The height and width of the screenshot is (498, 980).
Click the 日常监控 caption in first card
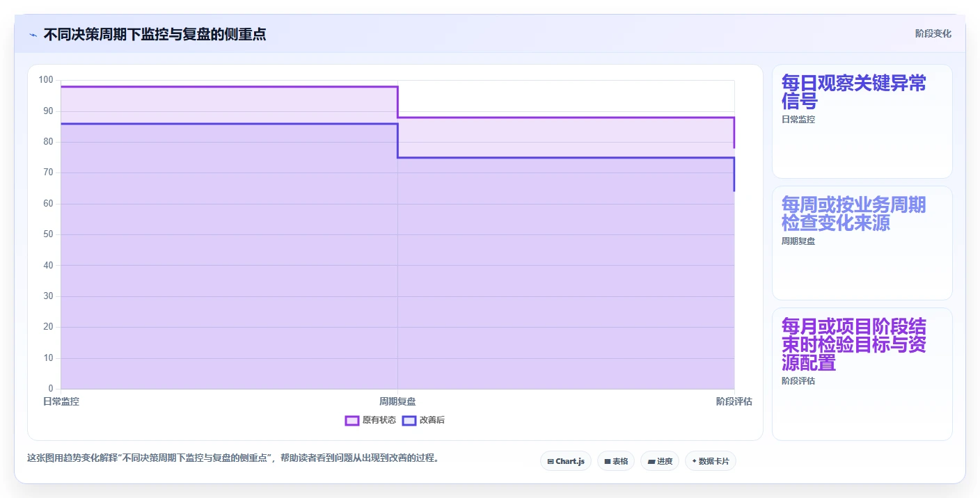pos(798,120)
